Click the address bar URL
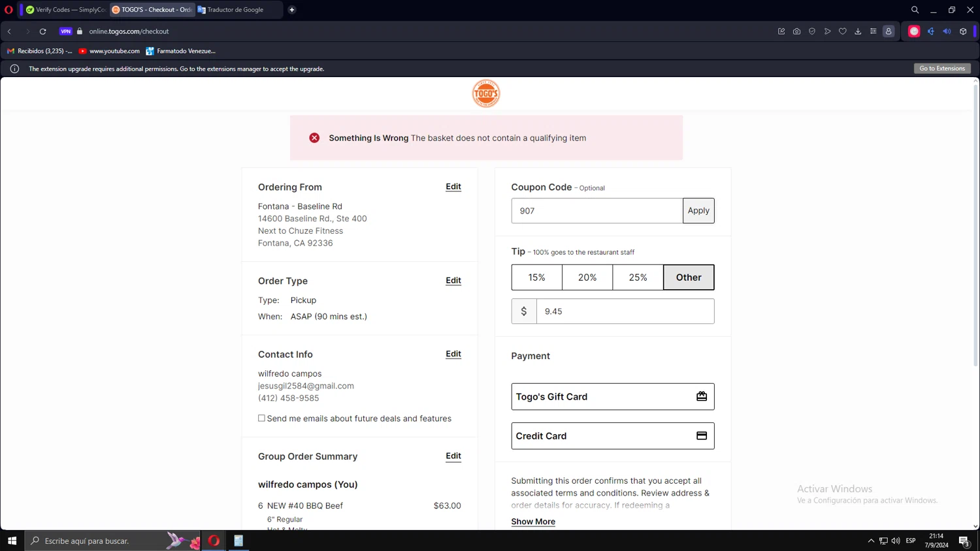The image size is (980, 551). coord(129,31)
